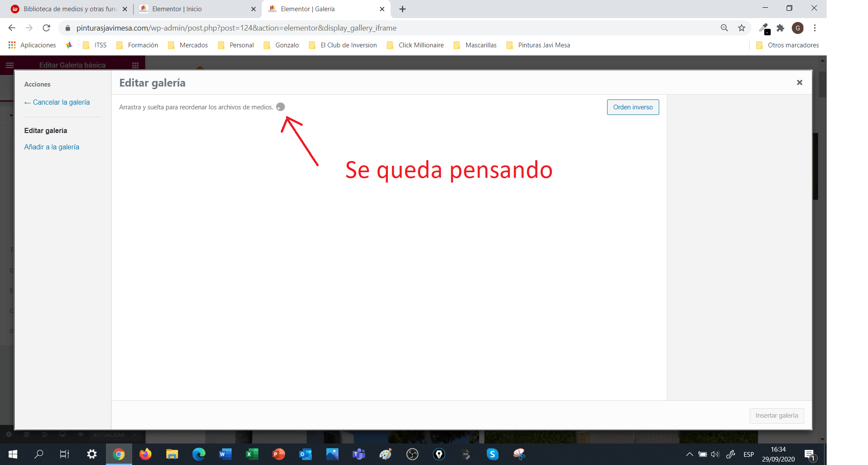Viewport: 868px width, 465px height.
Task: Open El Club de Inversion folder
Action: point(343,45)
